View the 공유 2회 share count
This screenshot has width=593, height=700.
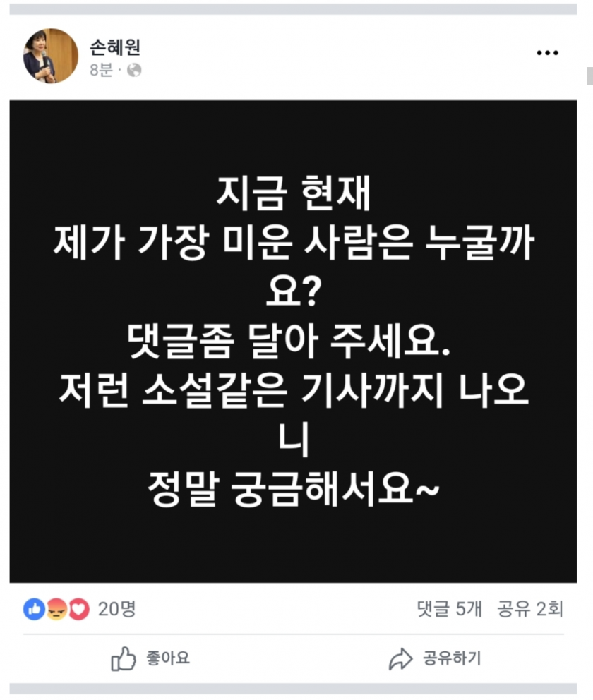click(530, 609)
